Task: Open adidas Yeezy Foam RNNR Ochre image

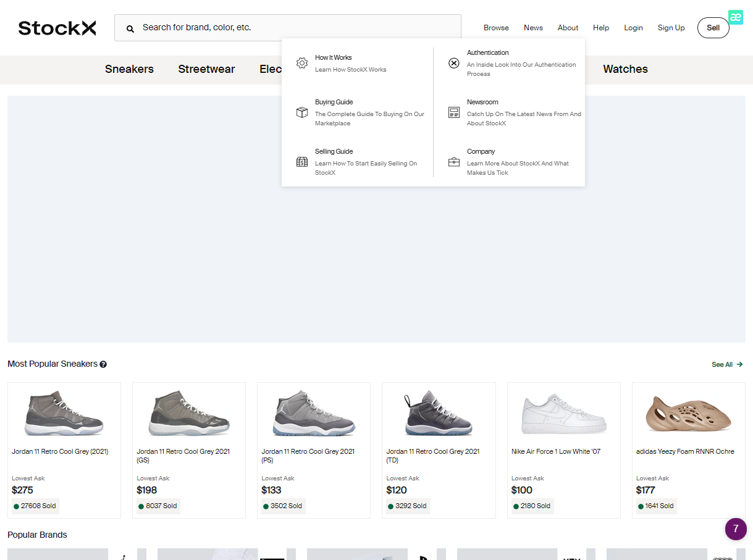Action: [x=689, y=414]
